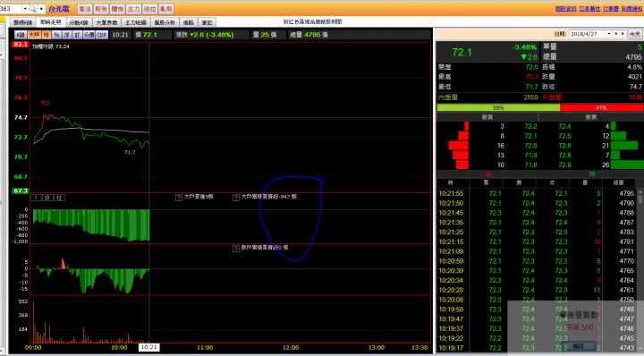Viewport: 644px width, 356px height.
Task: Click the date field 2018/4/27
Action: coord(587,34)
